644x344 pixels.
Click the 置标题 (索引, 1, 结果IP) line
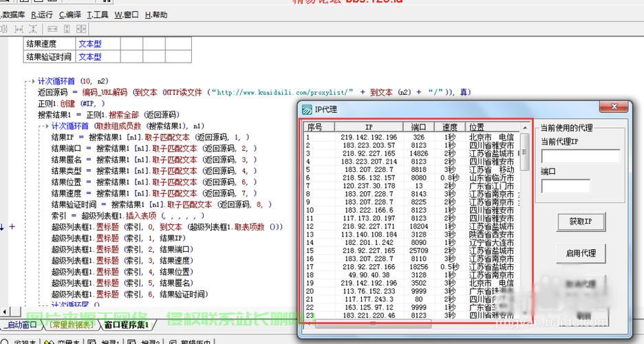pyautogui.click(x=118, y=238)
